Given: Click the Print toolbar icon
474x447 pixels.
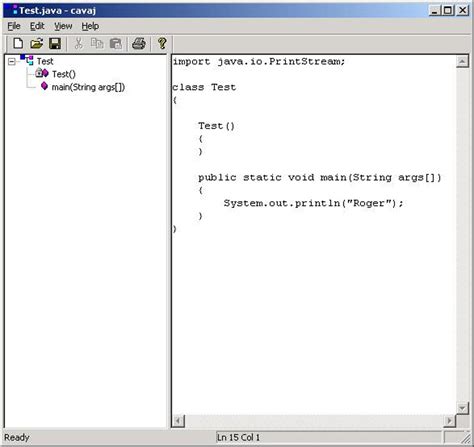Looking at the screenshot, I should tap(139, 43).
